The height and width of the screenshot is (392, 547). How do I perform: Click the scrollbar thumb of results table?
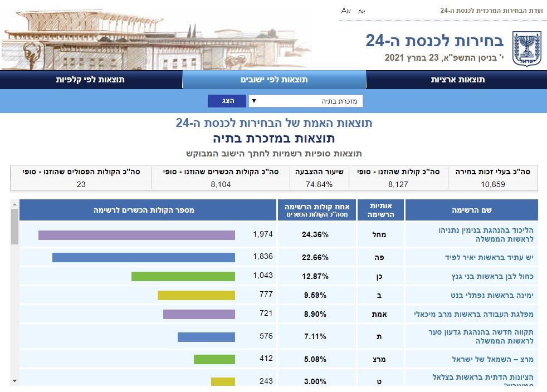coord(14,227)
